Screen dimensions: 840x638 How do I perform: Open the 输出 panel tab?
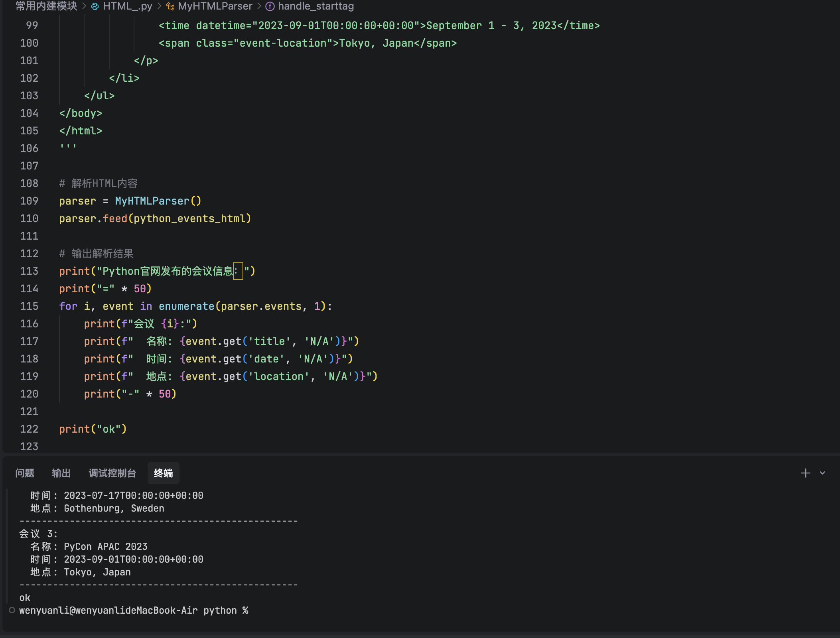(61, 473)
